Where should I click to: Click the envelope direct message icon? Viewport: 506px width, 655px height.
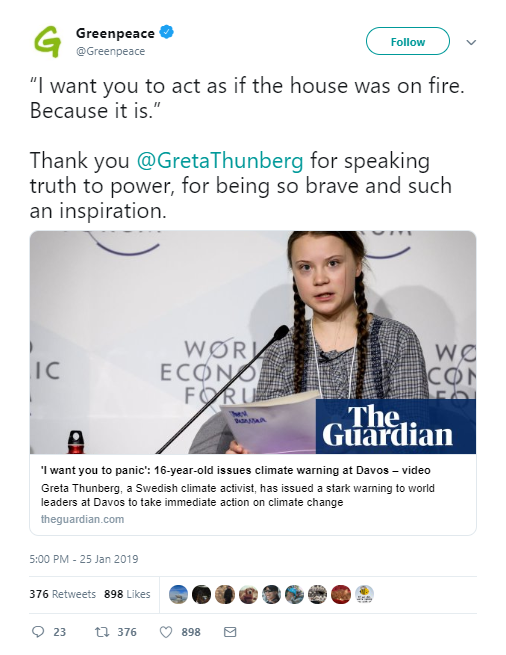[230, 632]
